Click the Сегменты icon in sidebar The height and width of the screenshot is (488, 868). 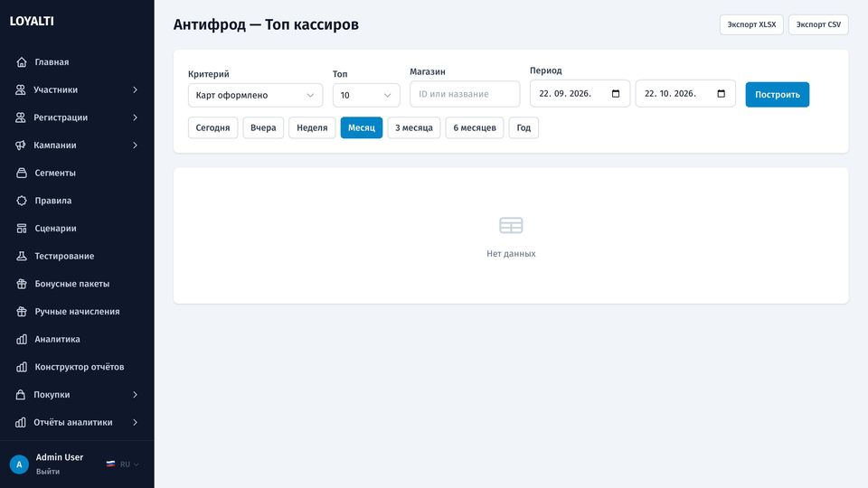point(22,173)
